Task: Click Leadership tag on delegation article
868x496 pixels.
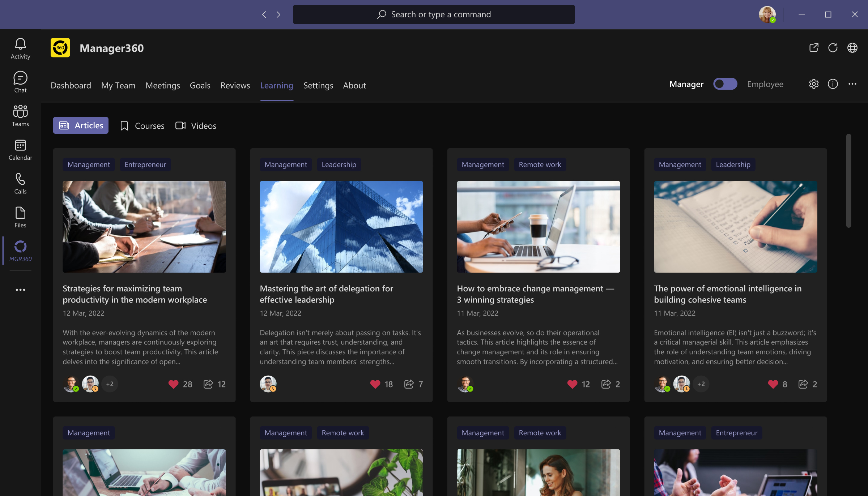Action: click(339, 164)
